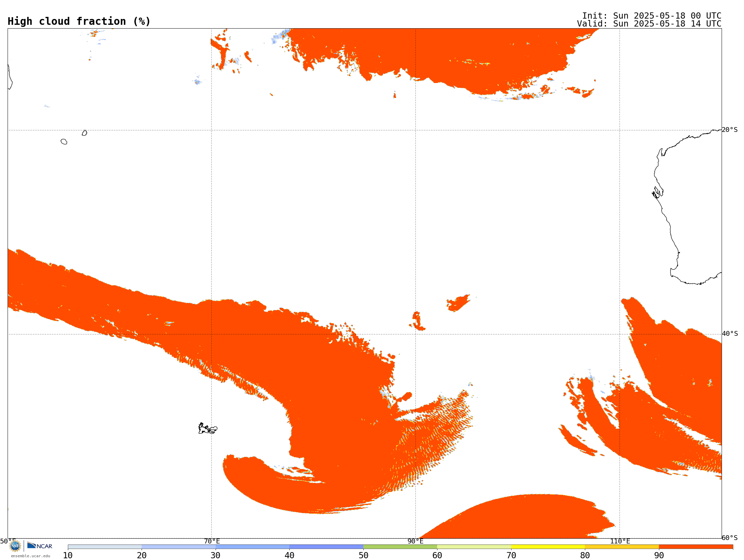Click the colorbar tick label 70
This screenshot has height=560, width=744.
click(x=511, y=556)
